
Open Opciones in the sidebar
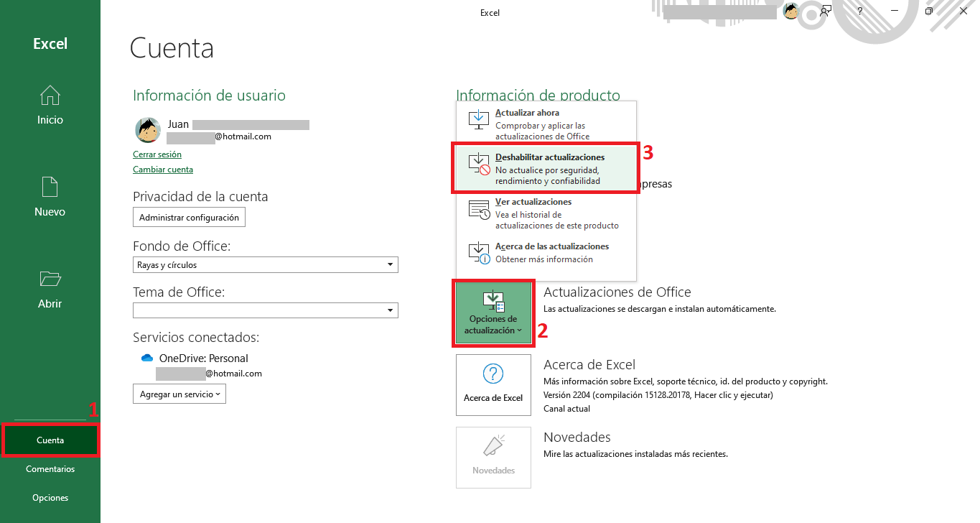50,498
